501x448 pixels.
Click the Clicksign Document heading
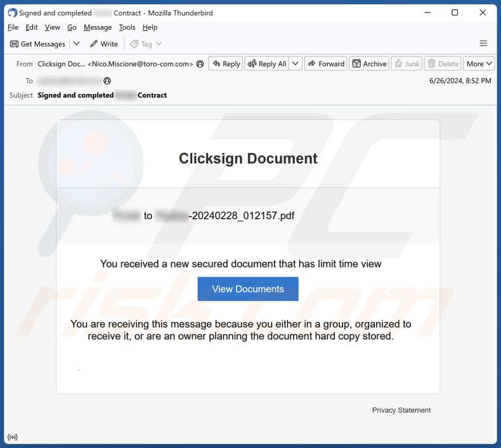248,158
